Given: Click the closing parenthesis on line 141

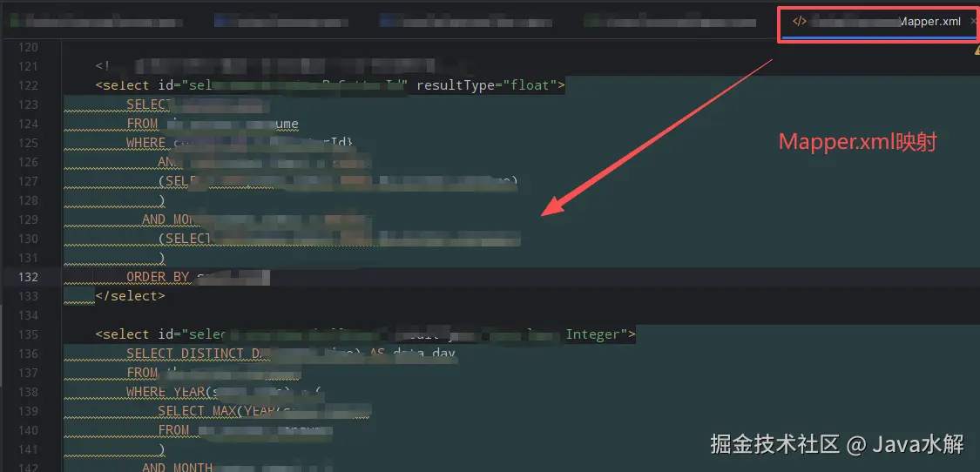Looking at the screenshot, I should pyautogui.click(x=161, y=448).
